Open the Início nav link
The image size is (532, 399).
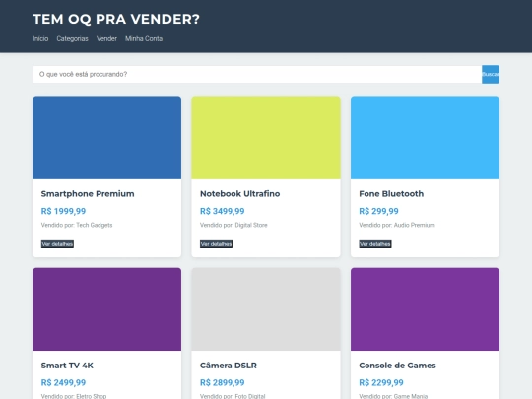40,39
